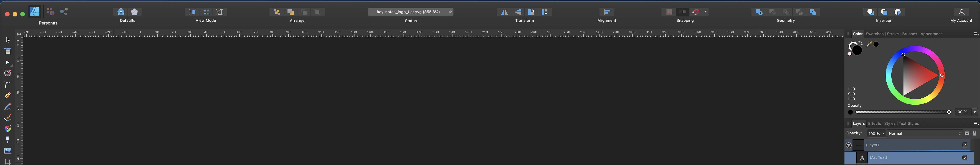Select the Fill tool
This screenshot has width=980, height=165.
pyautogui.click(x=8, y=128)
